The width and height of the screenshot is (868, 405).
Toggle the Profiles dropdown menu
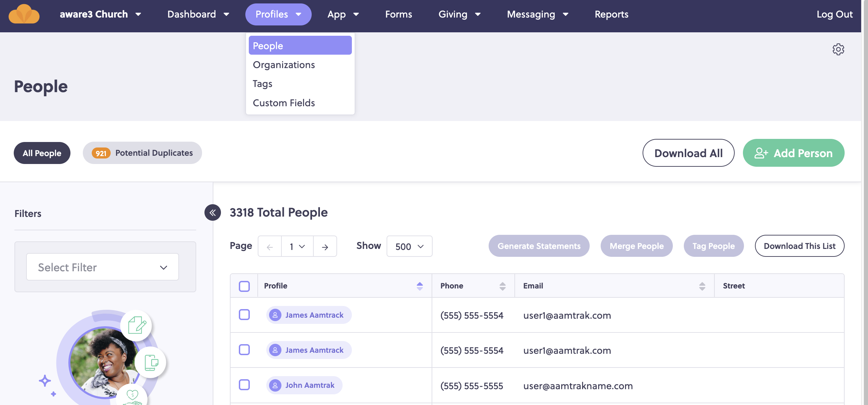tap(278, 14)
